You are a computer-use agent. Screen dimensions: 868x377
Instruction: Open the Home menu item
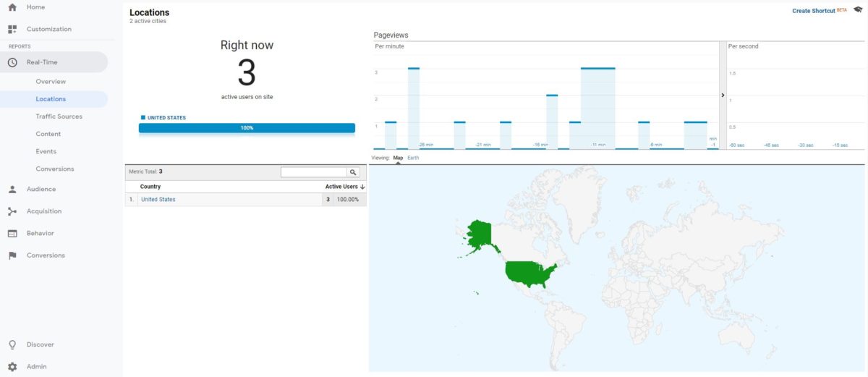(x=35, y=7)
